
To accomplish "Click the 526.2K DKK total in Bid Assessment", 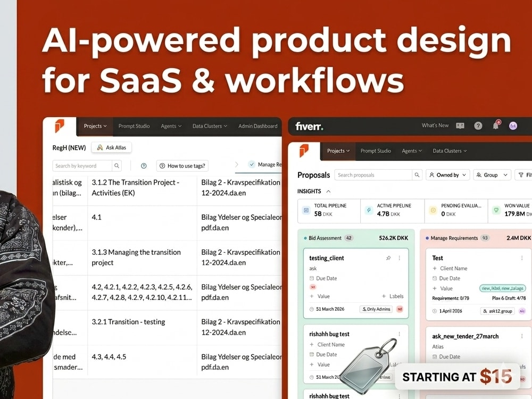I will pos(393,238).
